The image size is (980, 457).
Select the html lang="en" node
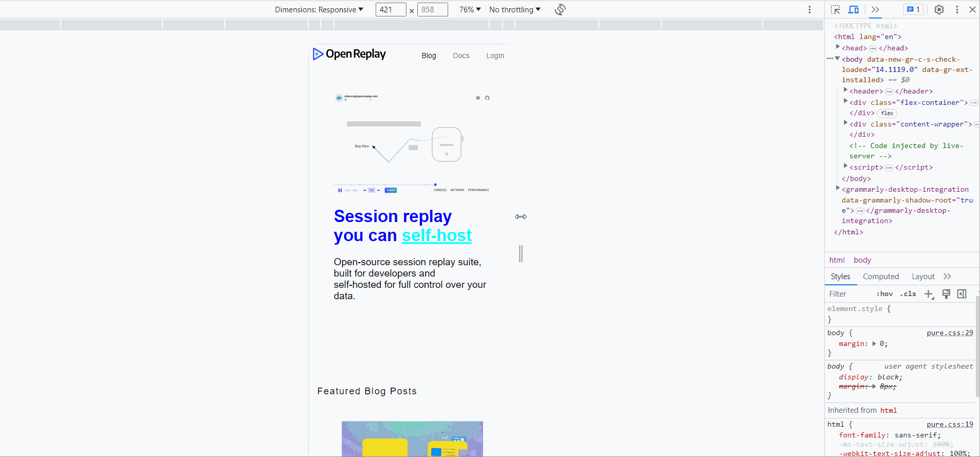click(867, 37)
